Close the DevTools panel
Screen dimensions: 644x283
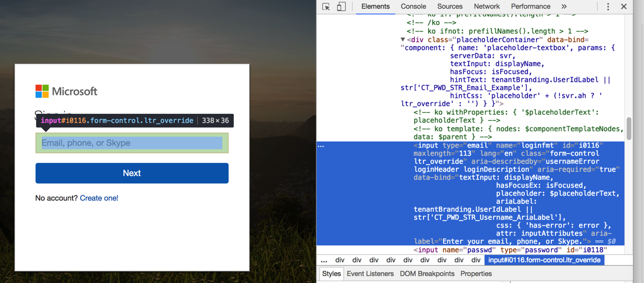(623, 6)
